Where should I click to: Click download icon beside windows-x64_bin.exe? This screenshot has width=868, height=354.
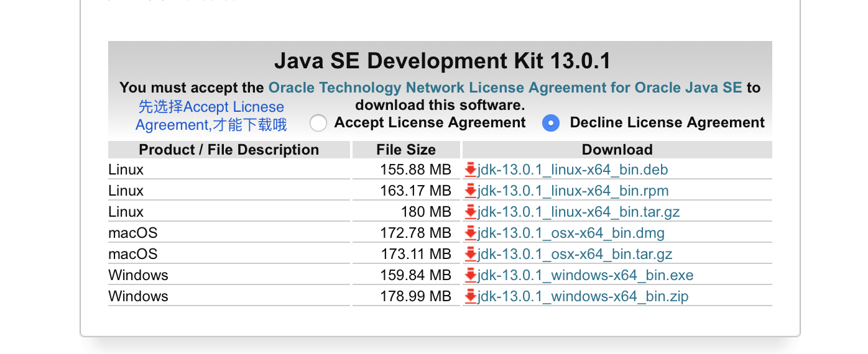471,275
